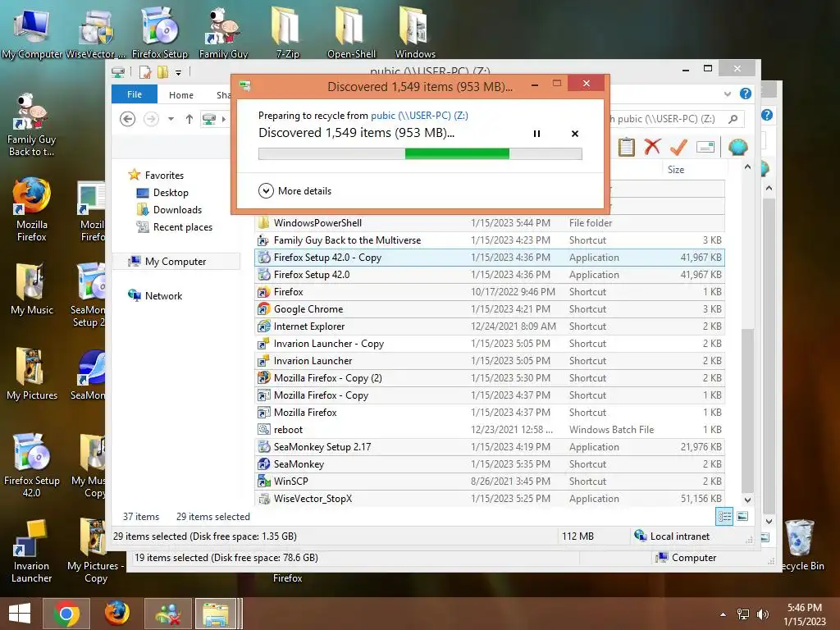Open the File tab in Explorer
Viewport: 840px width, 630px height.
point(135,94)
